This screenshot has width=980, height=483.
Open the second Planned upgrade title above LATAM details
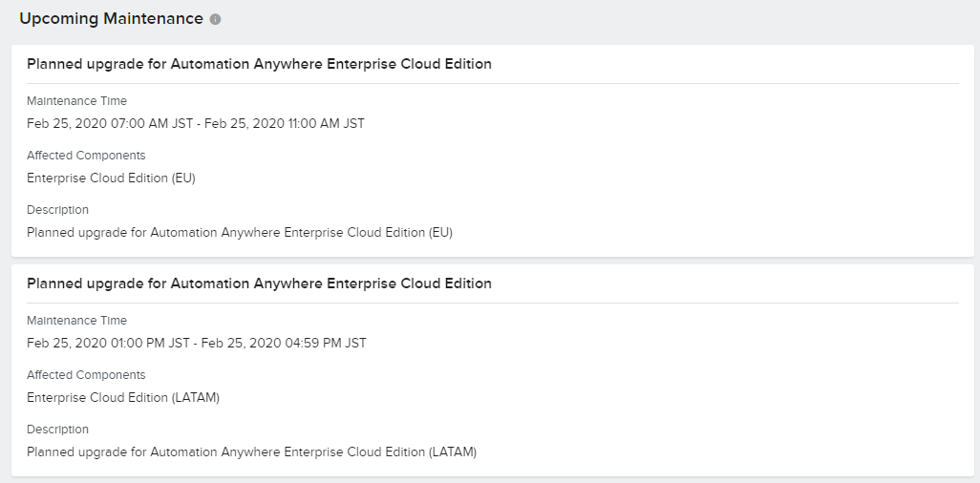259,283
